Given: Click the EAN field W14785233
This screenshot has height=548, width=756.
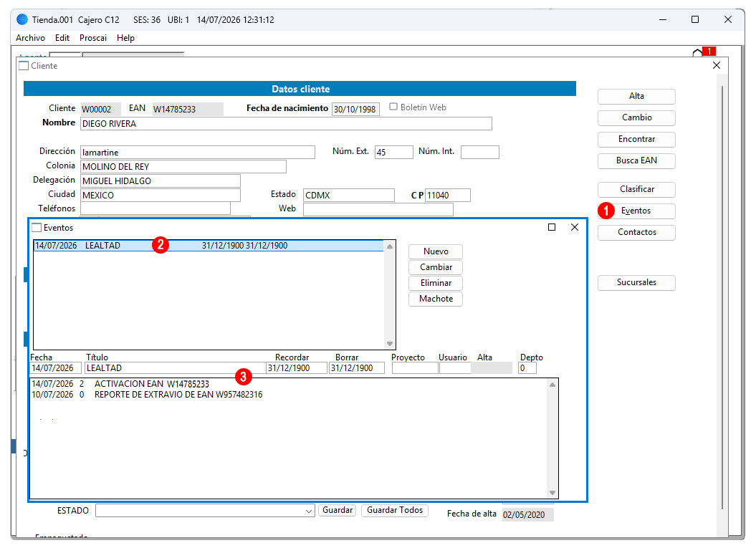Looking at the screenshot, I should pos(188,109).
